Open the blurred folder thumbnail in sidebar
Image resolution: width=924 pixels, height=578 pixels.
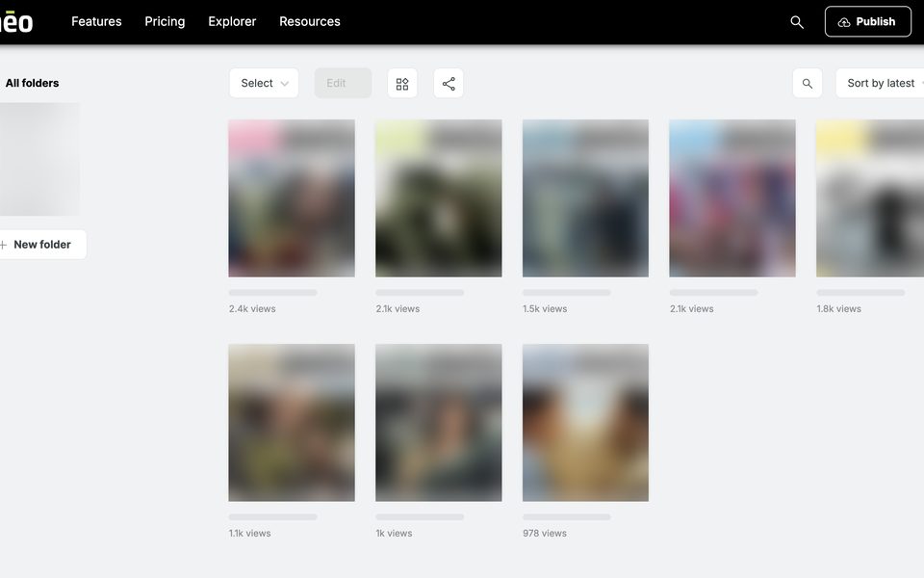[x=39, y=159]
